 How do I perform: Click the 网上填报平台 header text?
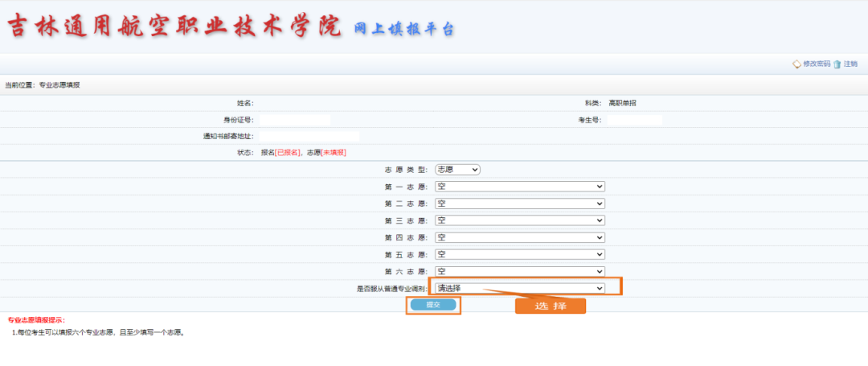[404, 29]
